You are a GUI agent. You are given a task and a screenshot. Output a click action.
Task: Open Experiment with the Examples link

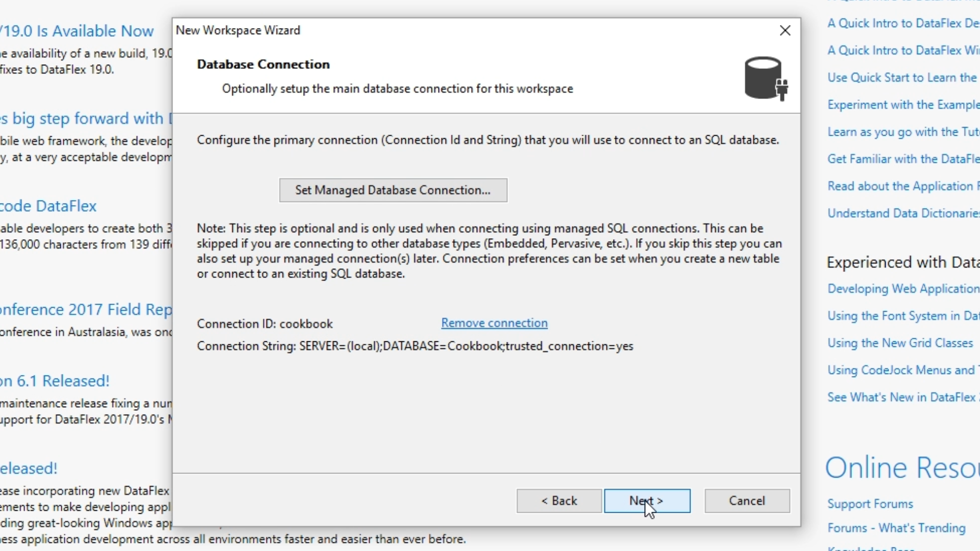point(902,105)
